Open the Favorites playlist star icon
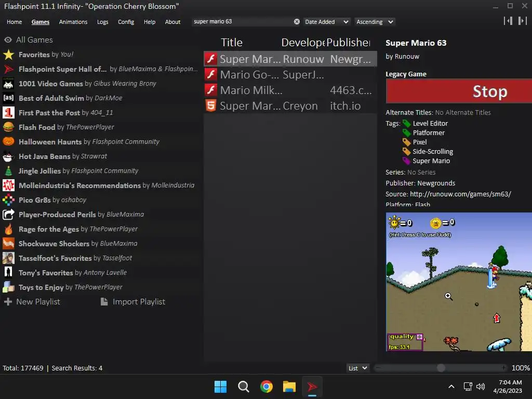The height and width of the screenshot is (399, 532). point(8,55)
